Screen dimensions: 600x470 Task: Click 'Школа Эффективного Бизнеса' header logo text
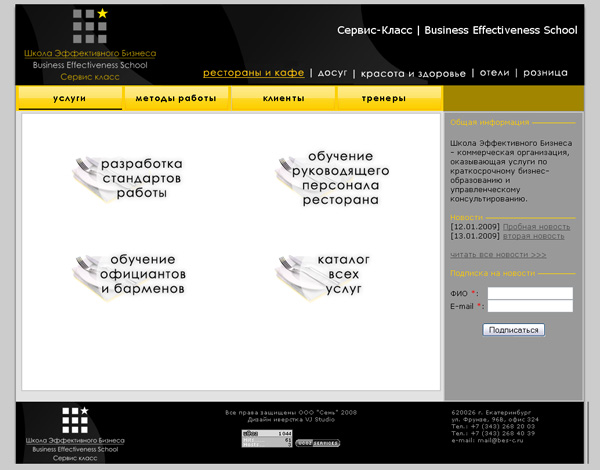[90, 53]
